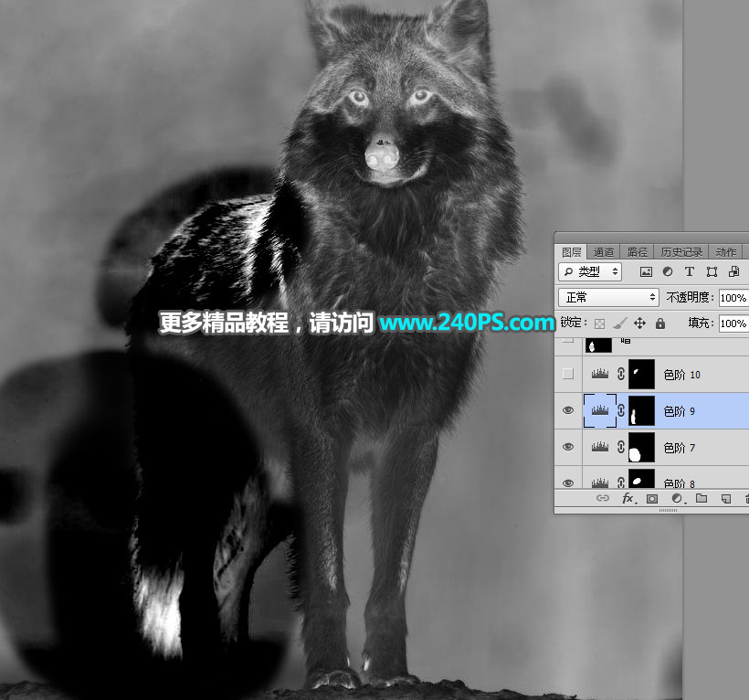Toggle lock image pixels brush icon
749x700 pixels.
tap(619, 323)
